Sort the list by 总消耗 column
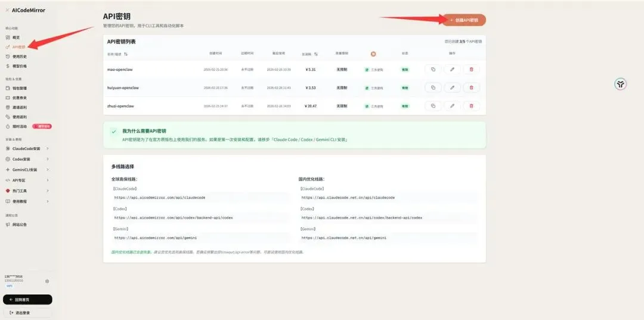This screenshot has height=320, width=644. [x=316, y=54]
